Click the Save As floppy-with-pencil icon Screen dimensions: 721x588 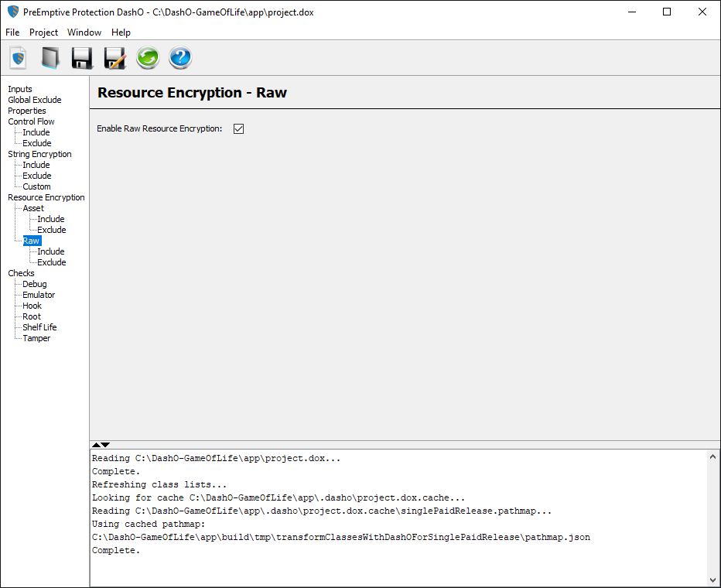(x=115, y=58)
